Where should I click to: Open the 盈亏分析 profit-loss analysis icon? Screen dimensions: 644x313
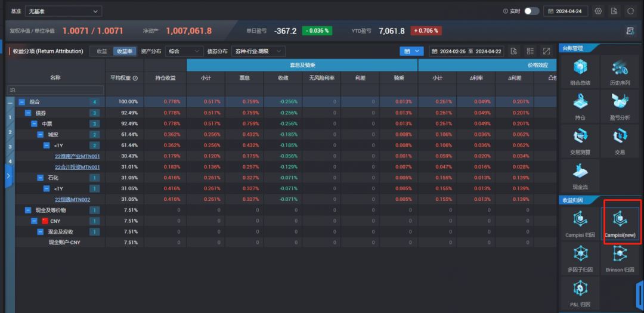620,106
